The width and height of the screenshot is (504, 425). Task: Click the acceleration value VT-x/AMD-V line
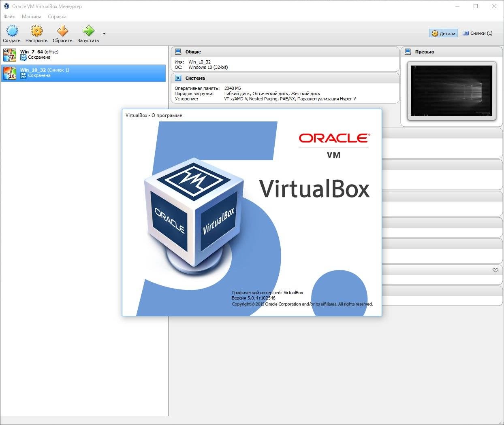tap(290, 99)
